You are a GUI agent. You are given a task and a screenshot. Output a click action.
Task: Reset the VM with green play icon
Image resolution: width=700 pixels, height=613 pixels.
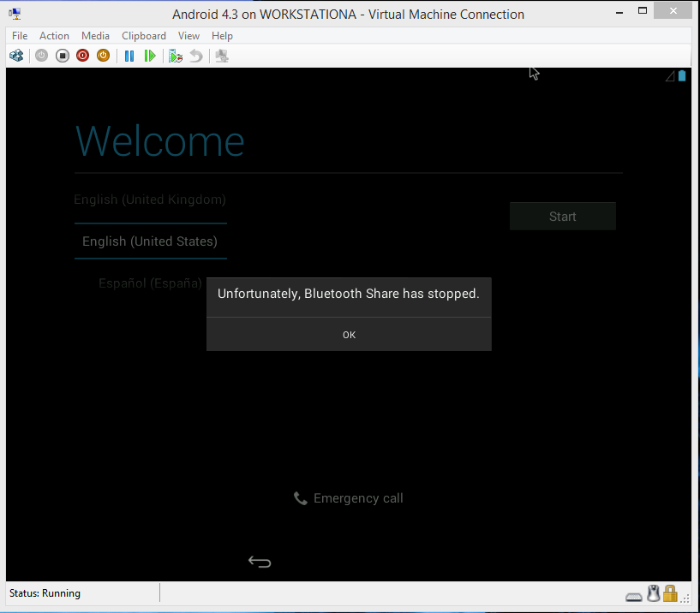pos(150,56)
